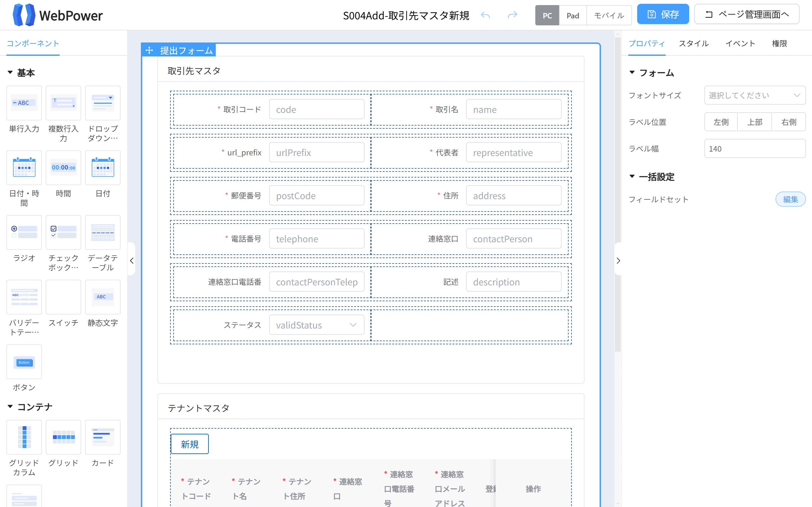Click the 新規 button in テナントマスタ
Image resolution: width=812 pixels, height=507 pixels.
(x=189, y=444)
